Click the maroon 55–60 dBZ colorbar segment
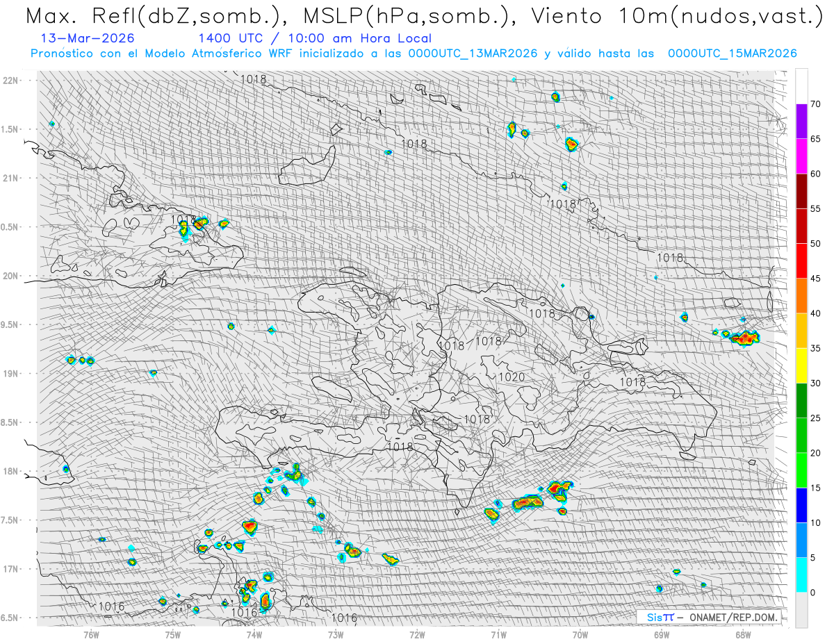Screen dimensions: 834x644 [x=801, y=191]
